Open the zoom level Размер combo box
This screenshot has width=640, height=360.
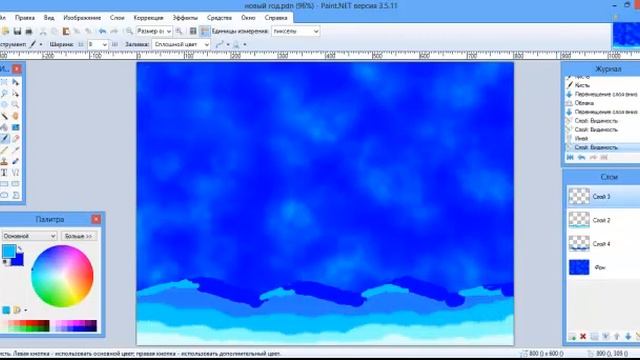click(x=154, y=31)
